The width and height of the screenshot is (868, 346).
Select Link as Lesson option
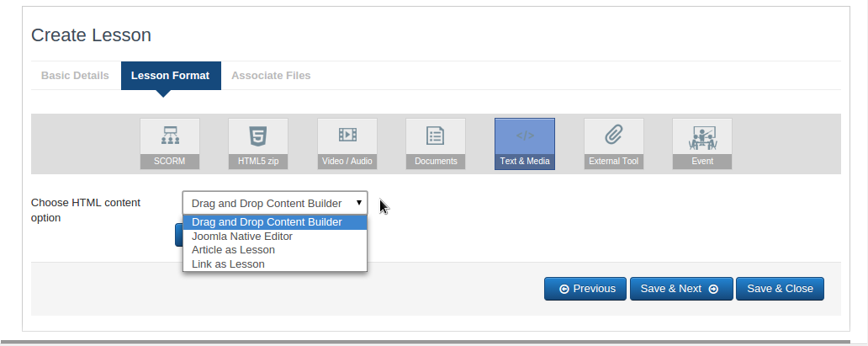click(228, 264)
